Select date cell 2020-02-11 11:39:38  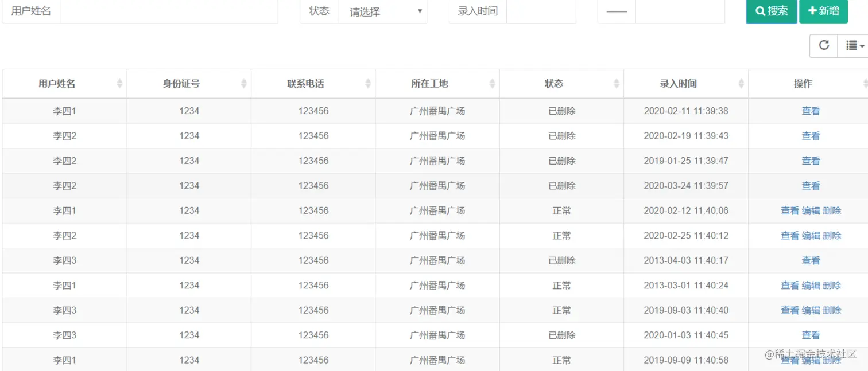coord(686,111)
